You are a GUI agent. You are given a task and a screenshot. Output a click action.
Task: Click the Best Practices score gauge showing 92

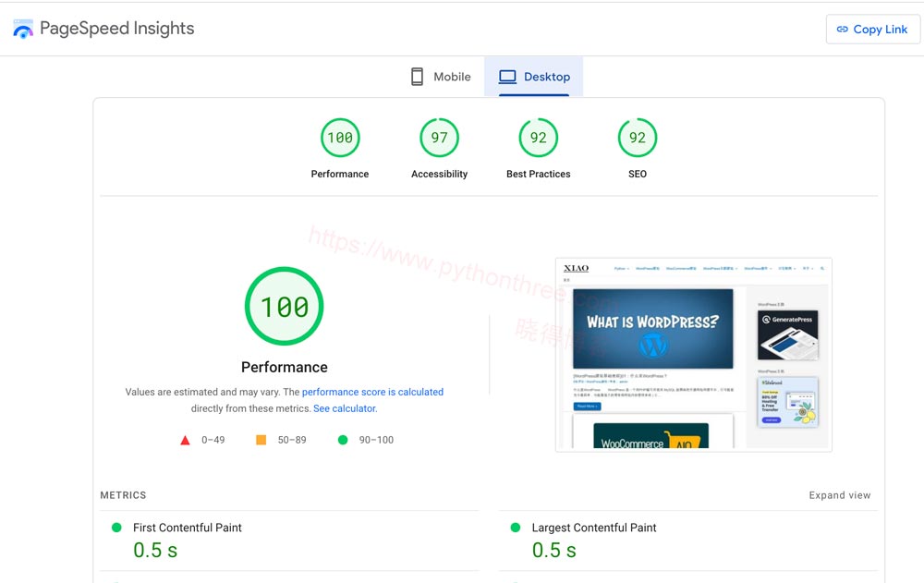[538, 137]
